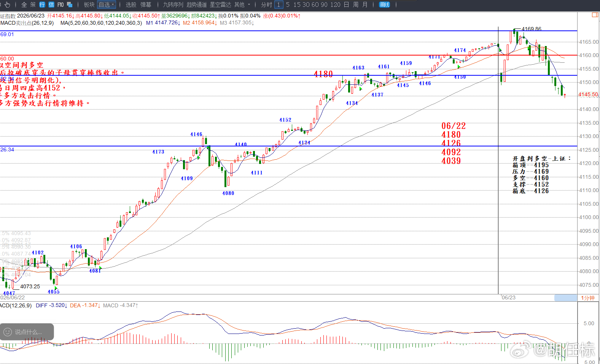Click the blue 4174 peak label
Screen dimensions: 600x364
click(x=460, y=50)
